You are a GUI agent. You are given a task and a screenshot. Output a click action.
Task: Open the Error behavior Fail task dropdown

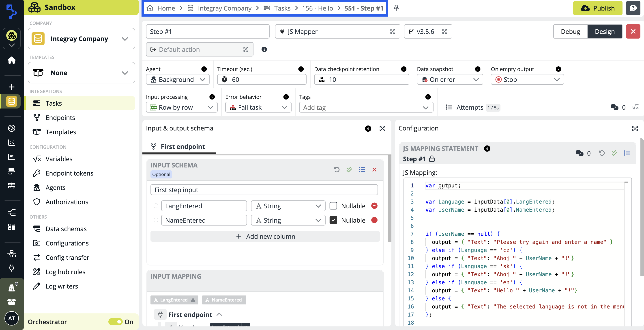click(x=258, y=107)
